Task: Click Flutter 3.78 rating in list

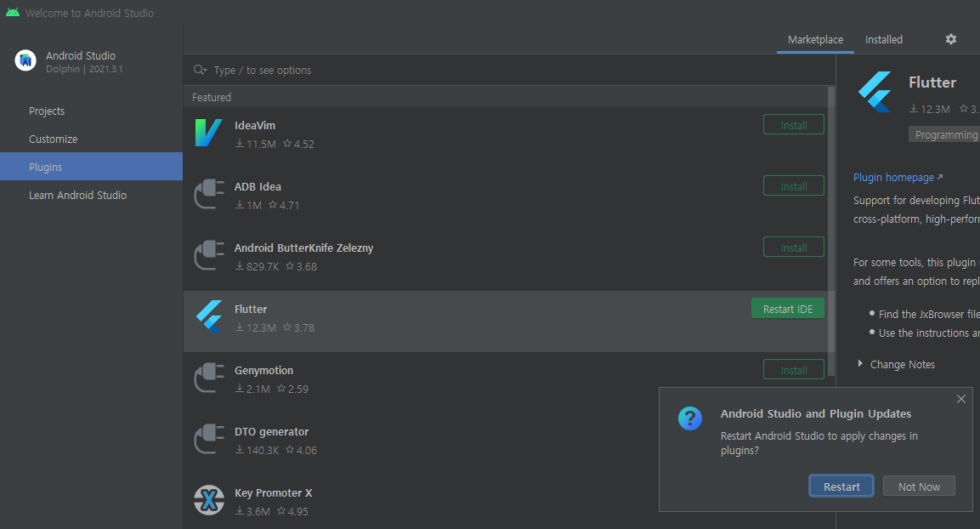Action: [298, 327]
